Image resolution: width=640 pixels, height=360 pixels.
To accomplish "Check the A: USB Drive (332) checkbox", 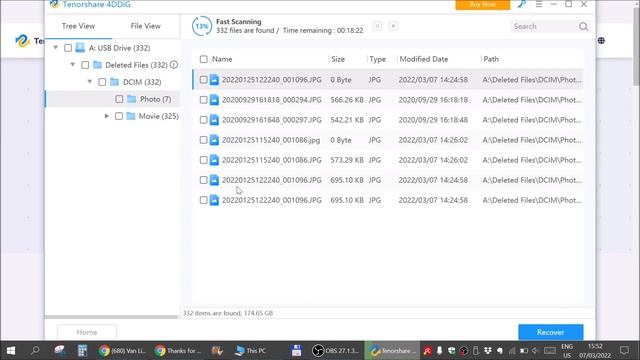I will click(68, 48).
